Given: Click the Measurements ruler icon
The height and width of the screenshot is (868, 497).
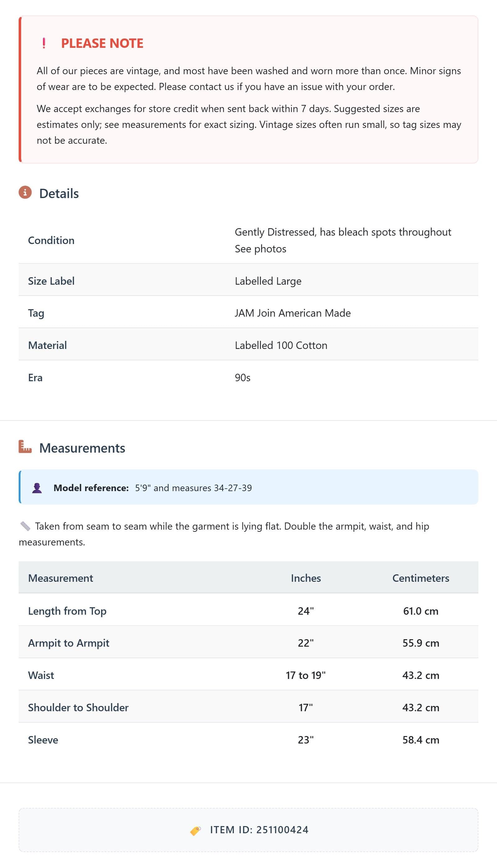Looking at the screenshot, I should 25,446.
